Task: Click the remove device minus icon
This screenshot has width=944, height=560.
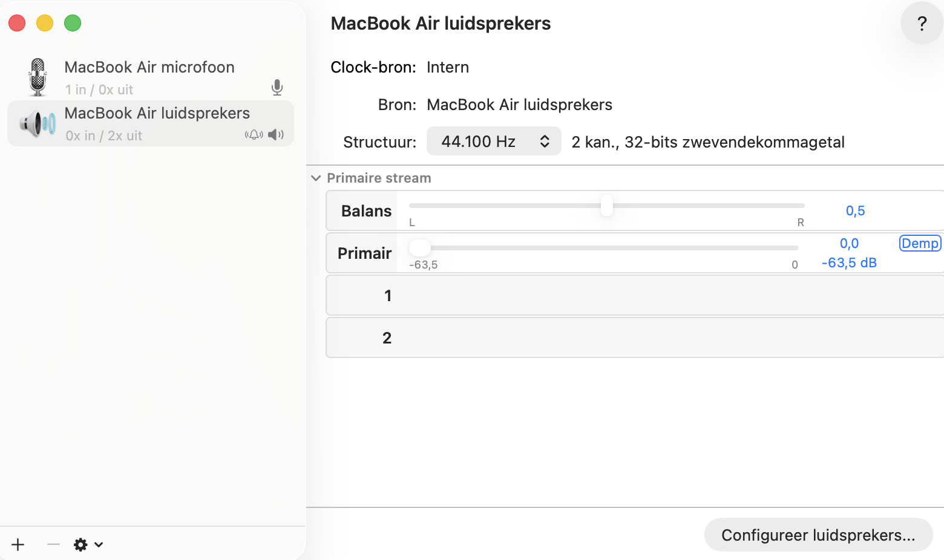Action: (53, 544)
